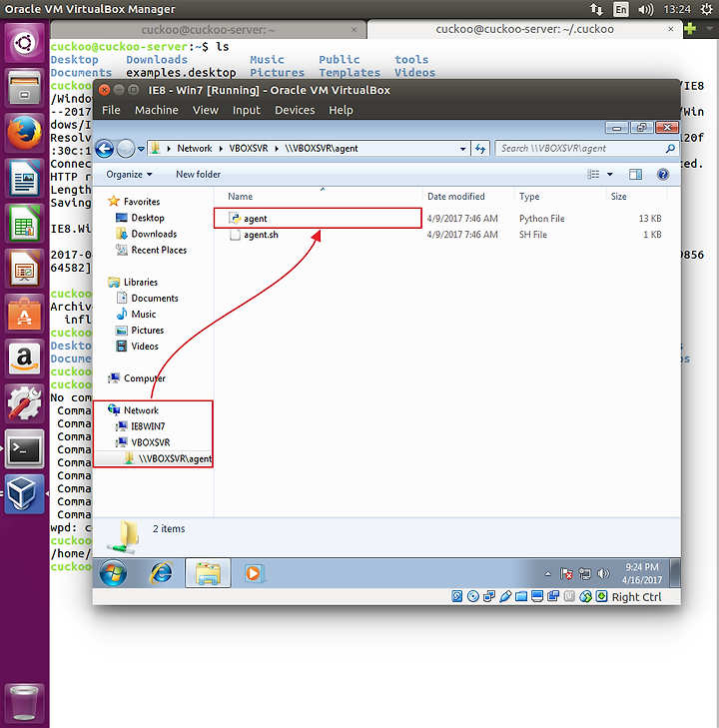The width and height of the screenshot is (719, 728).
Task: Click the Action Center flag tray icon
Action: point(566,574)
